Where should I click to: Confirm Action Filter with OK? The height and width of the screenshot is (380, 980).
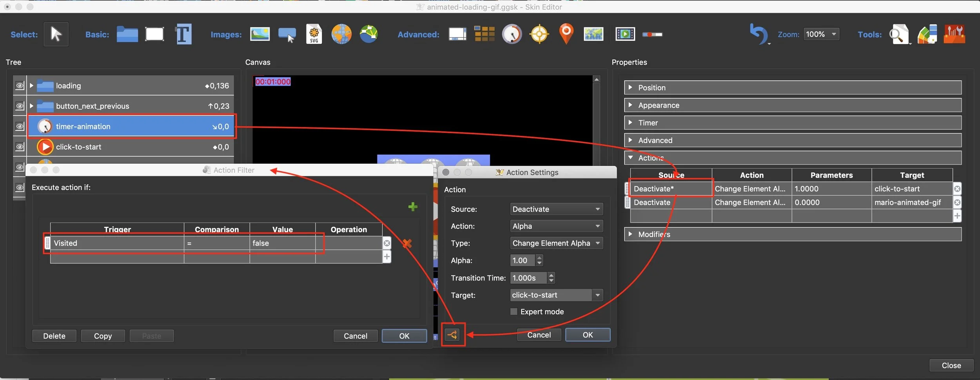pyautogui.click(x=404, y=336)
